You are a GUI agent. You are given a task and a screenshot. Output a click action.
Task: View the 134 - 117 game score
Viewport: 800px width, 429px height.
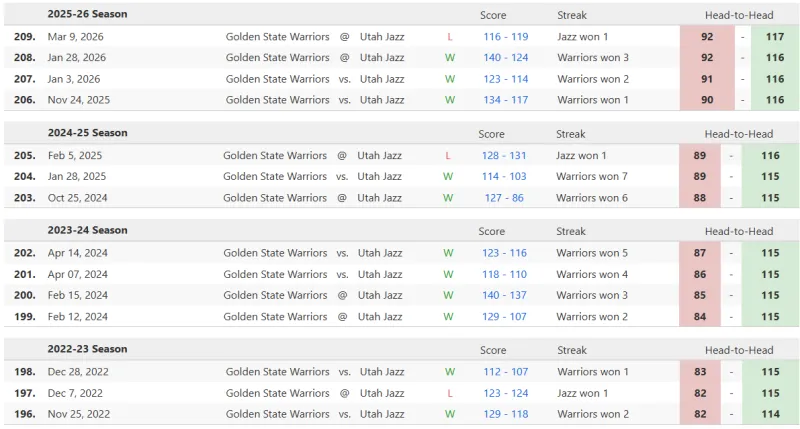tap(505, 100)
